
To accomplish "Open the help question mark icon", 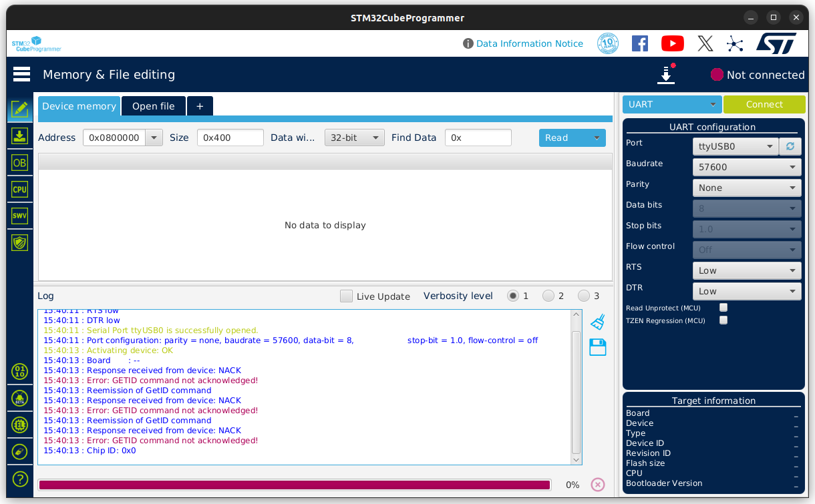I will tap(20, 479).
